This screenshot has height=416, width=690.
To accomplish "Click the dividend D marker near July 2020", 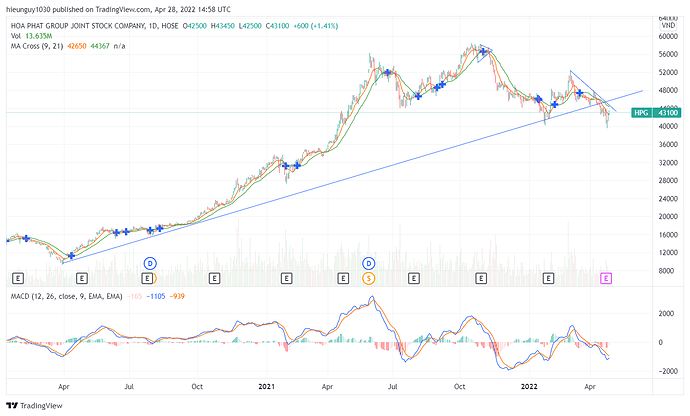I will pos(150,264).
